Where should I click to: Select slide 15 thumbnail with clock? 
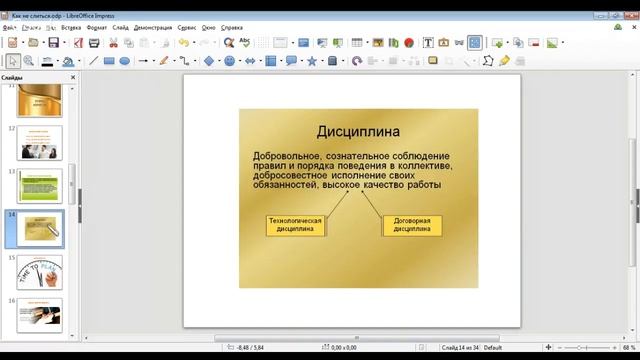40,273
